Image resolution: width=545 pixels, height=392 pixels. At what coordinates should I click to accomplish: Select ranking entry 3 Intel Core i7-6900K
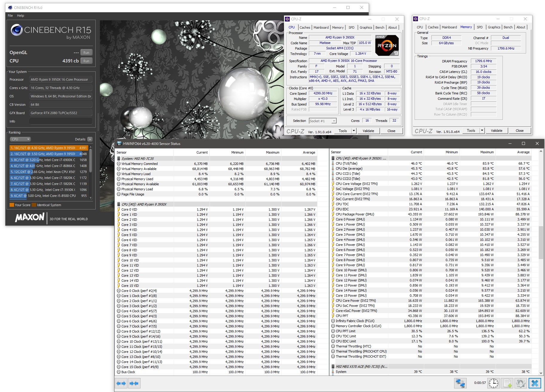coord(49,160)
